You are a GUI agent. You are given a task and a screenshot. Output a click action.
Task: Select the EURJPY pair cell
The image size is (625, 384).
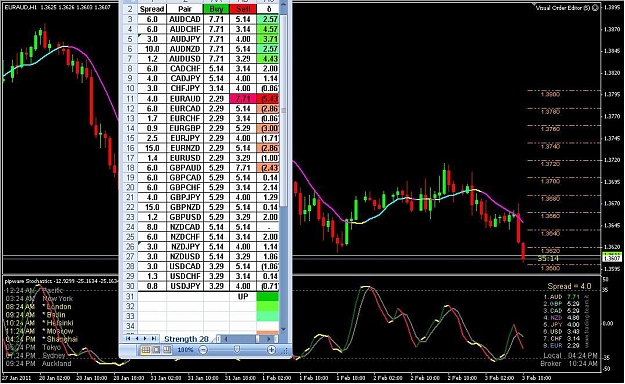(x=185, y=138)
